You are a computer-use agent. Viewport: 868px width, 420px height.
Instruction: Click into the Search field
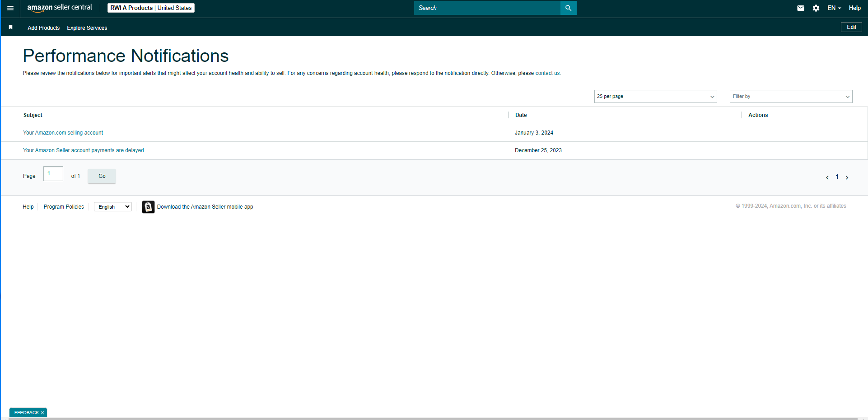(487, 8)
